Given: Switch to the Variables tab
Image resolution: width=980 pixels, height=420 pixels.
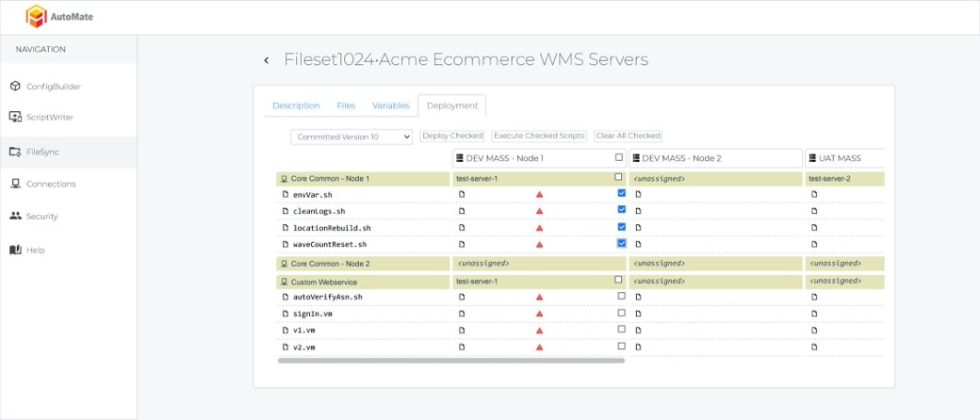Looking at the screenshot, I should 391,105.
